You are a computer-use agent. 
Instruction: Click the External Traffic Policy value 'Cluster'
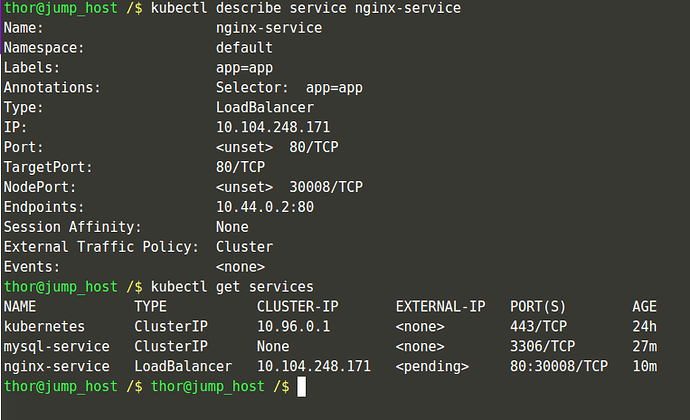(x=244, y=247)
